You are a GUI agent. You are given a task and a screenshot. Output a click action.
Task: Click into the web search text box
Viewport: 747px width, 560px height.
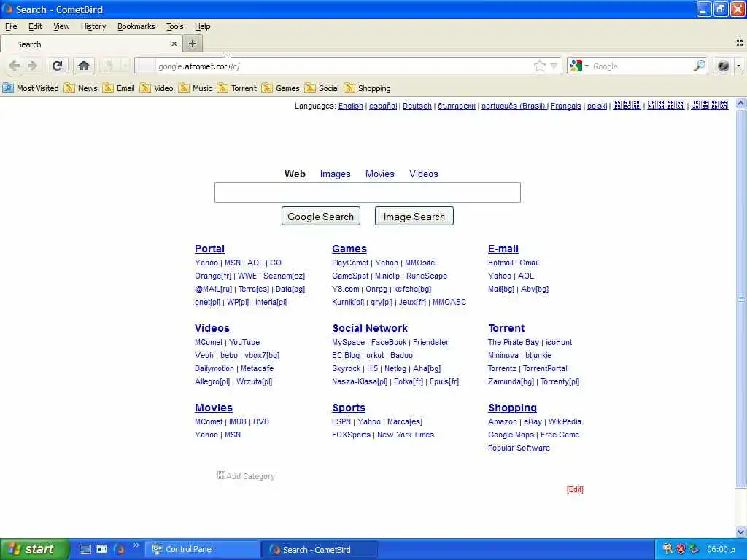368,192
